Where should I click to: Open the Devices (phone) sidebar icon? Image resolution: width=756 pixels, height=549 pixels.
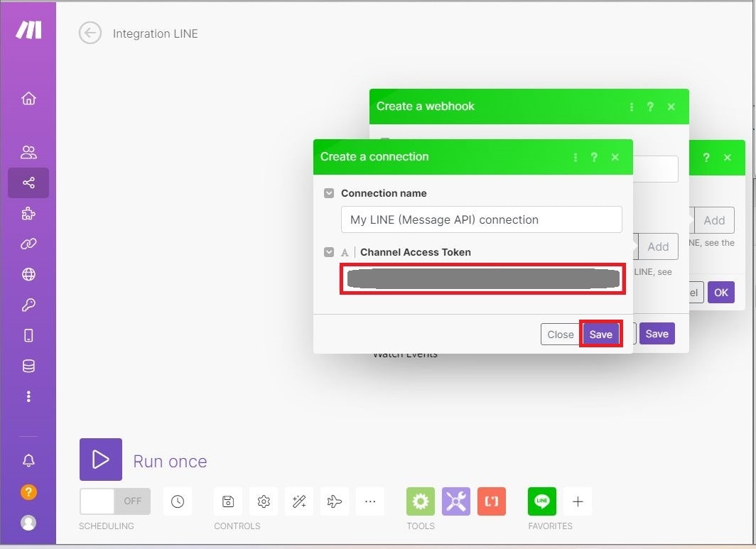pos(28,335)
